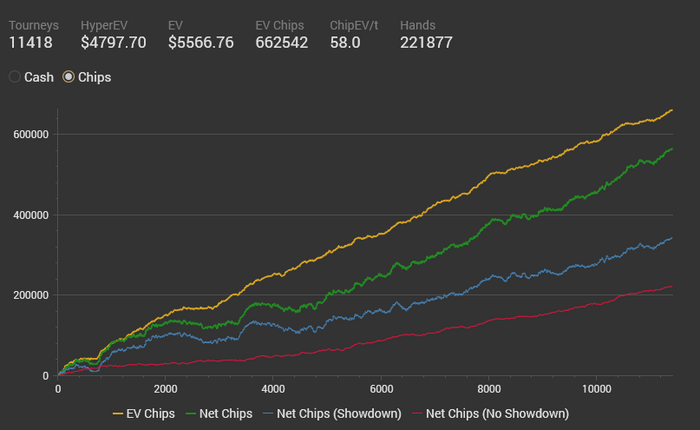Click the Tourneys stat label

pyautogui.click(x=34, y=25)
